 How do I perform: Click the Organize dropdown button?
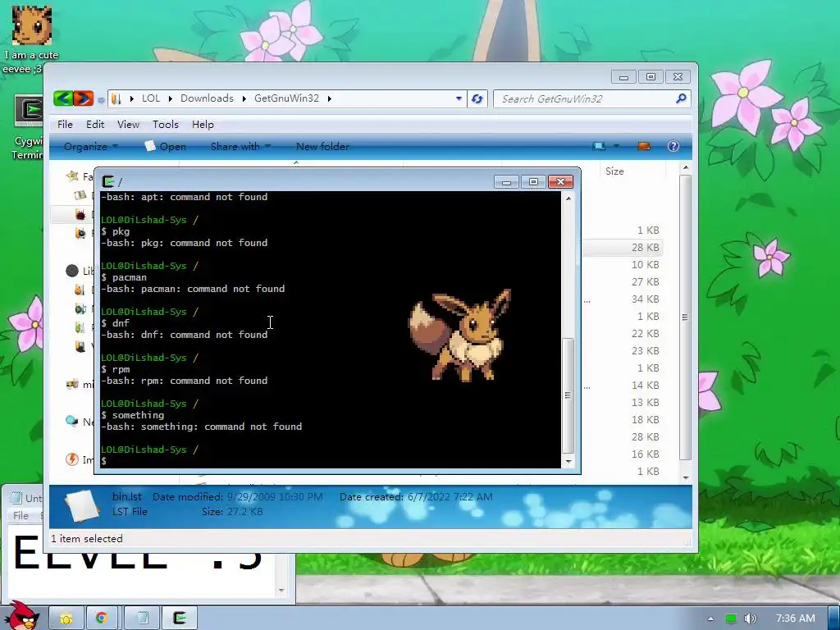coord(90,146)
